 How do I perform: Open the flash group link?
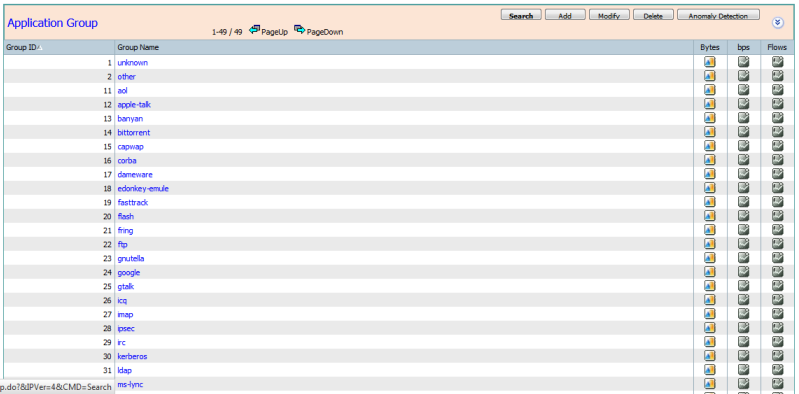125,217
